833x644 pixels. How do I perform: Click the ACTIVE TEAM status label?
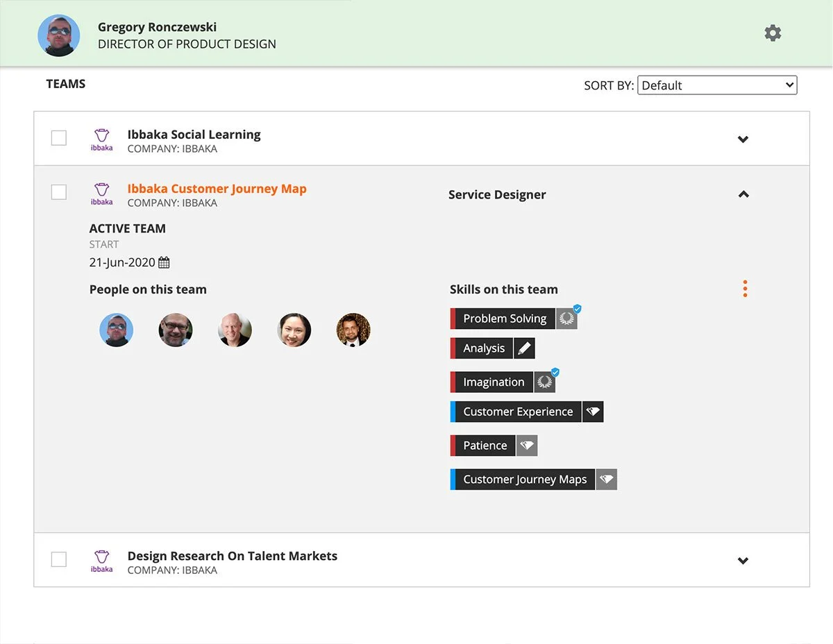(x=127, y=228)
